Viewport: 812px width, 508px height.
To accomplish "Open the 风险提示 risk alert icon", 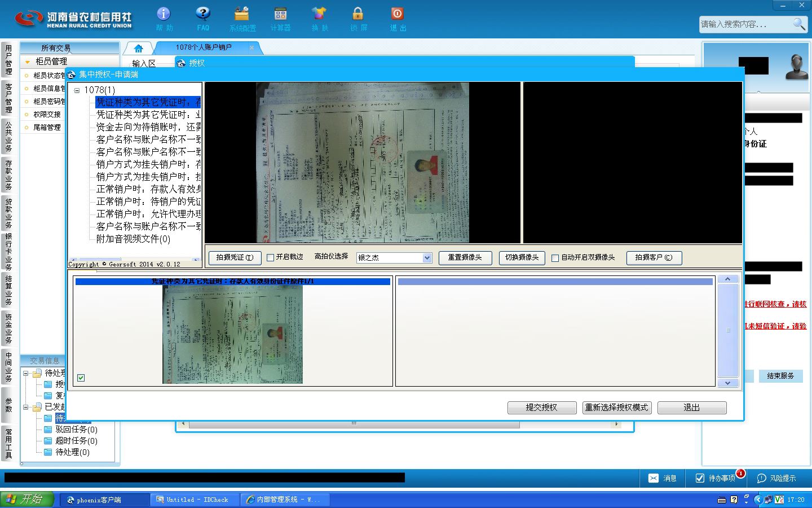I will point(761,478).
